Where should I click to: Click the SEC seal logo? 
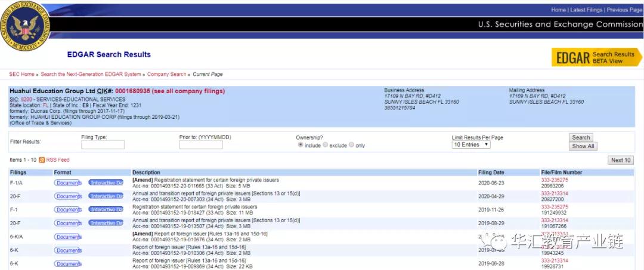[26, 26]
